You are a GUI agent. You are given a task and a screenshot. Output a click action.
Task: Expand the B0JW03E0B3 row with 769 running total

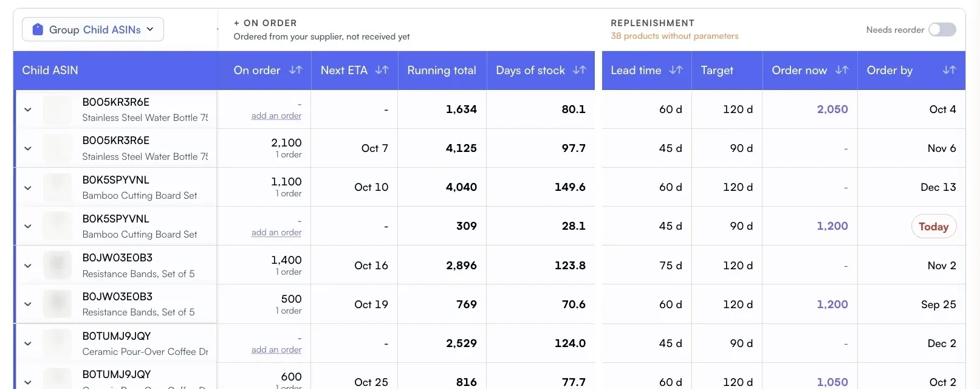pos(28,305)
